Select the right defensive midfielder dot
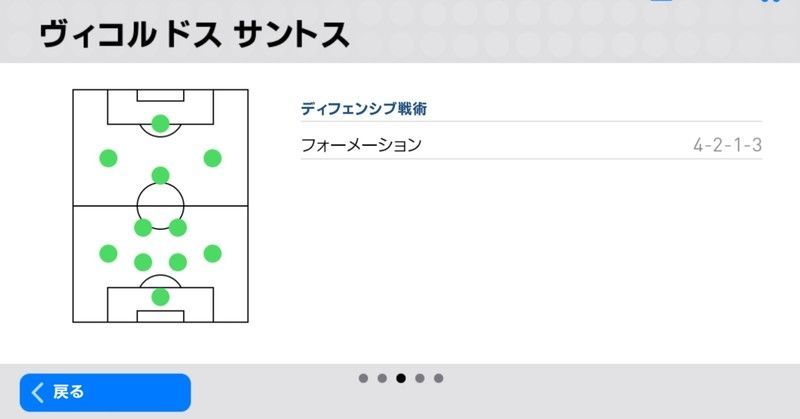This screenshot has height=419, width=800. 178,228
